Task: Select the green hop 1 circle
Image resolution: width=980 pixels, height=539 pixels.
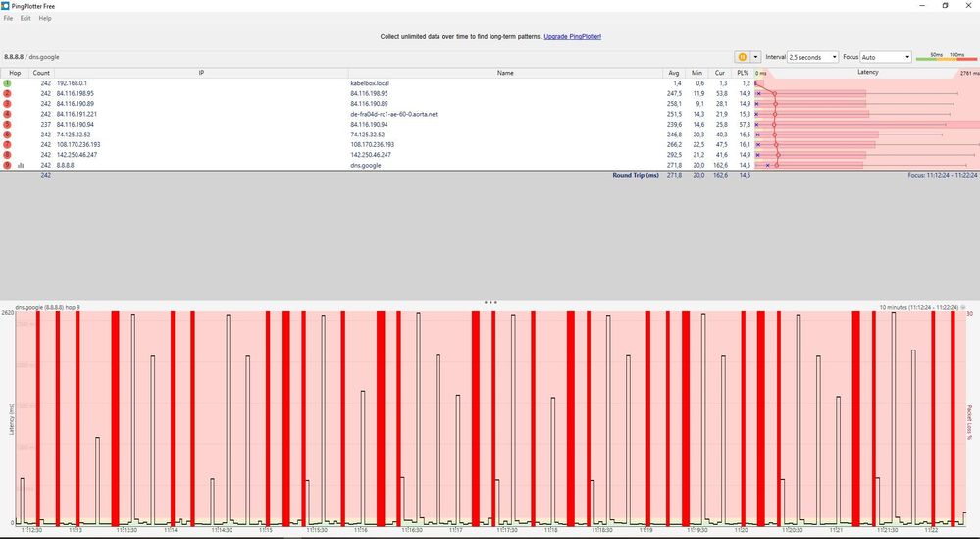Action: coord(7,83)
